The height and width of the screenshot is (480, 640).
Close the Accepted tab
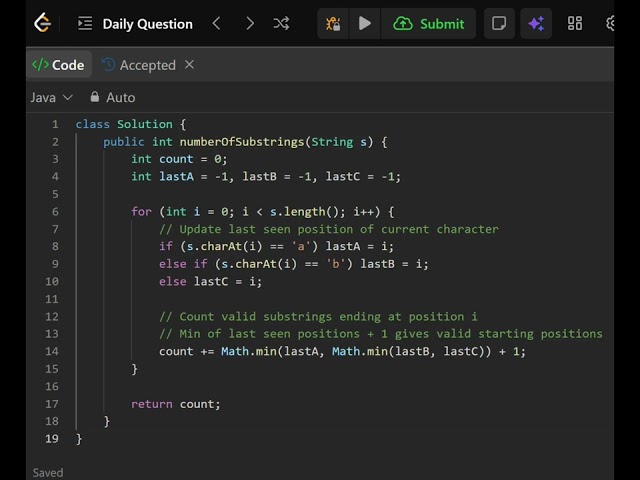189,64
